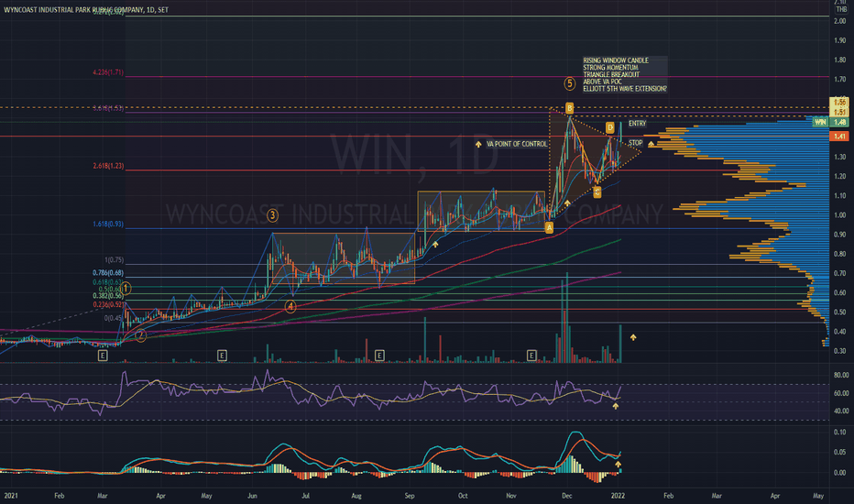Click the triangle point C label

click(x=597, y=192)
